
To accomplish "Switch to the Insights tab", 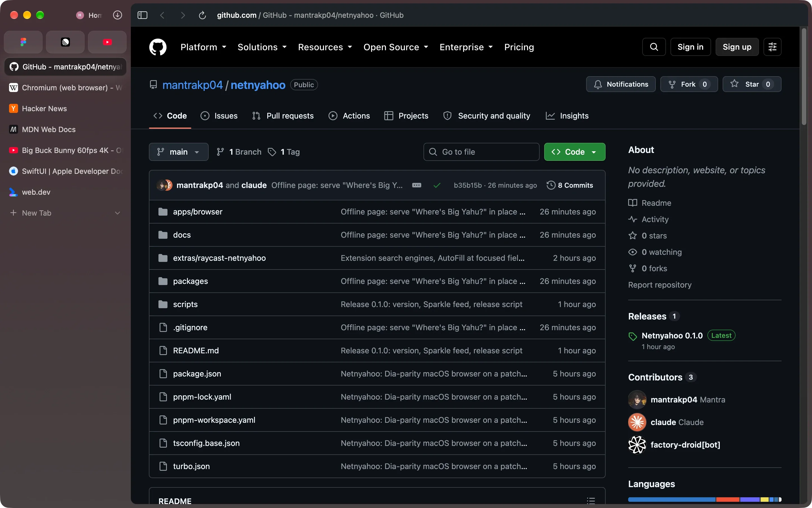I will click(x=567, y=116).
